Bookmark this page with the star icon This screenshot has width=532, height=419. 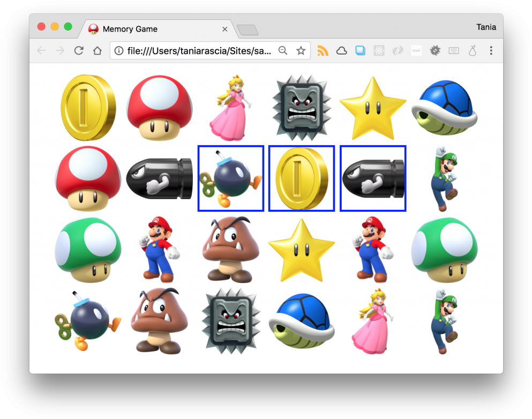301,51
